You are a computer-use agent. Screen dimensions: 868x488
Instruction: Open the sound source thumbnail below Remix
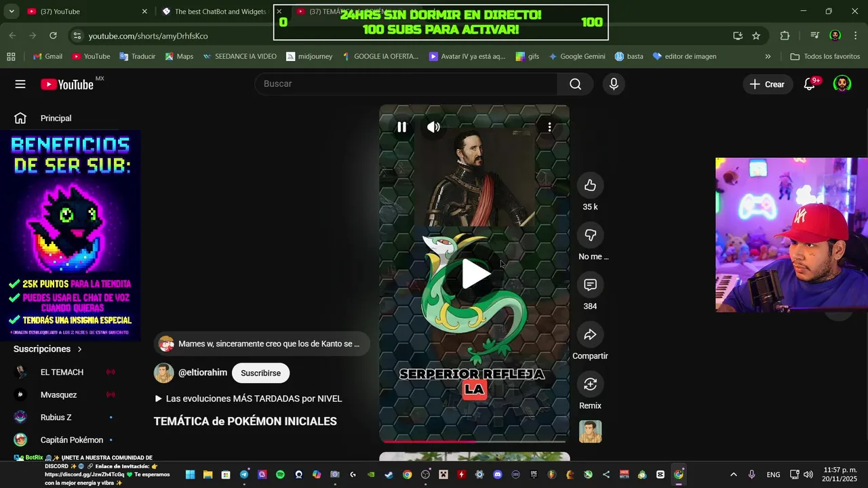click(590, 432)
